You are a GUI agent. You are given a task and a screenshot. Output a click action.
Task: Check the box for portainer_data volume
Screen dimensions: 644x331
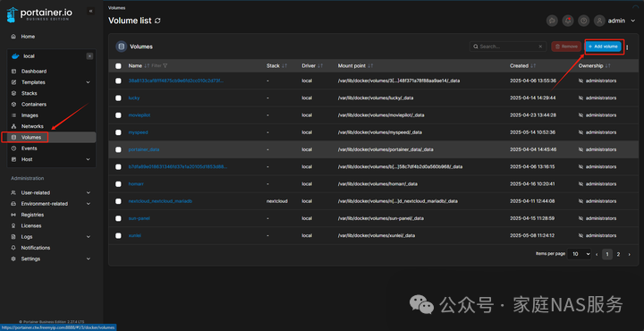[118, 150]
